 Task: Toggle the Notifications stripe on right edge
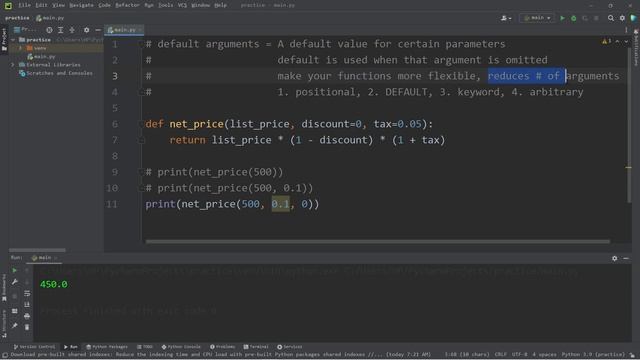click(x=636, y=48)
